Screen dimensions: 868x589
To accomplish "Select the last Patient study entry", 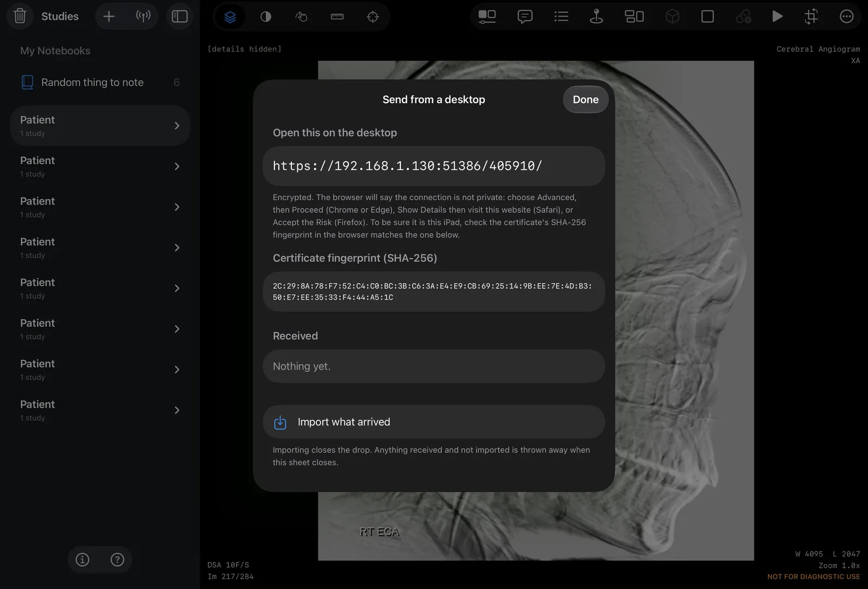I will [100, 410].
